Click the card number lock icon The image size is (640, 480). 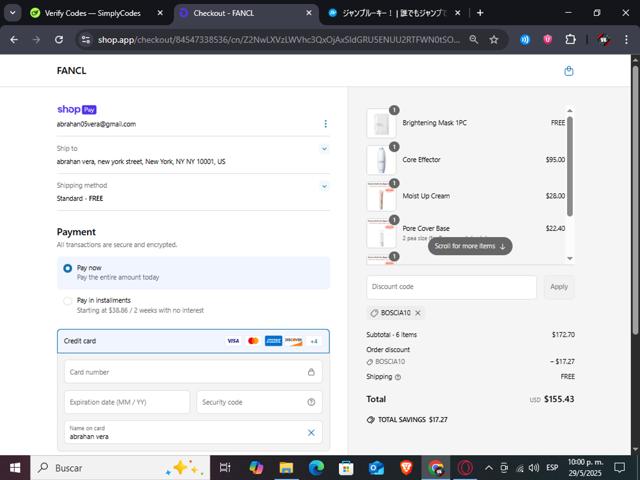[x=311, y=372]
